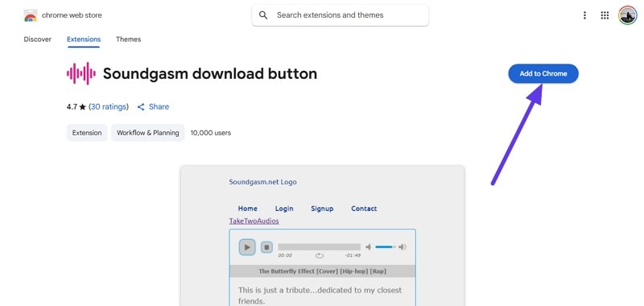644x306 pixels.
Task: Click the loop icon in the player
Action: pos(320,255)
